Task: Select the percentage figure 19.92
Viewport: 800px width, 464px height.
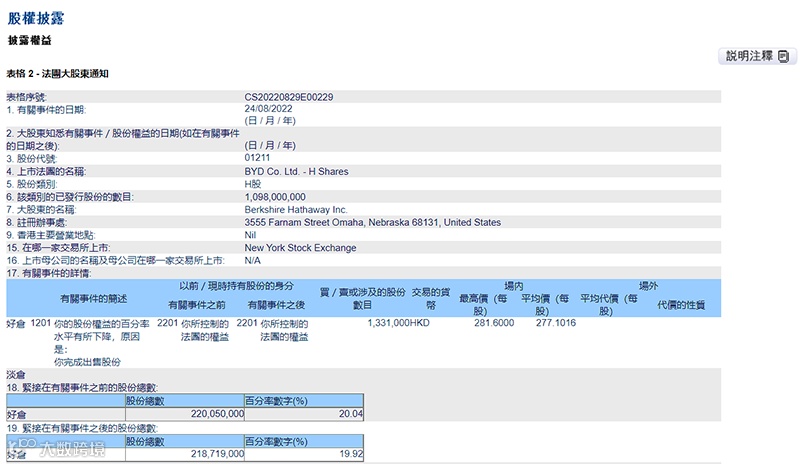Action: coord(351,453)
